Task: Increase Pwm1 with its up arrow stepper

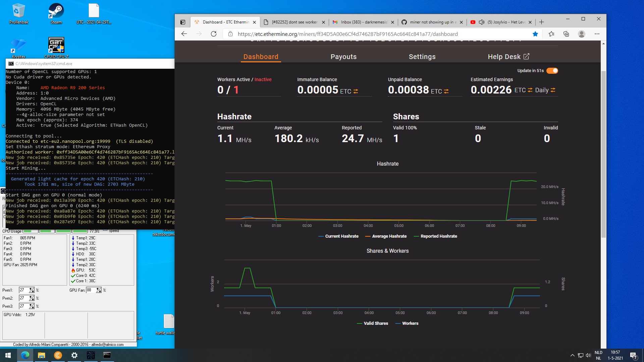Action: click(31, 289)
